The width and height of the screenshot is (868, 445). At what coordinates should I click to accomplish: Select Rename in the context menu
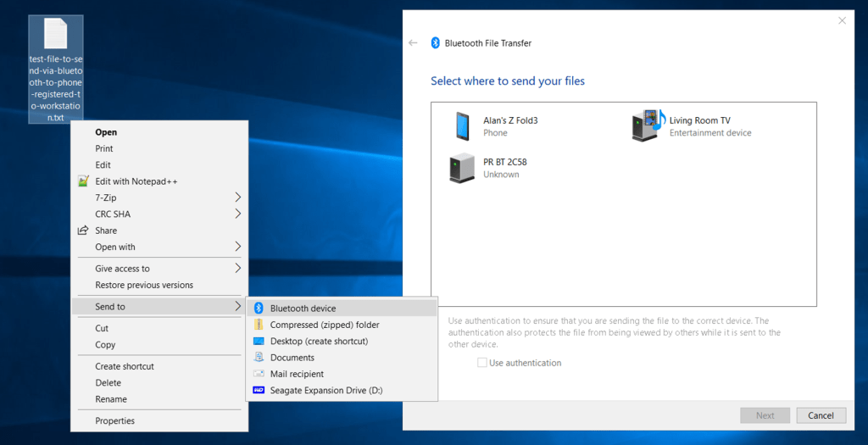coord(111,399)
